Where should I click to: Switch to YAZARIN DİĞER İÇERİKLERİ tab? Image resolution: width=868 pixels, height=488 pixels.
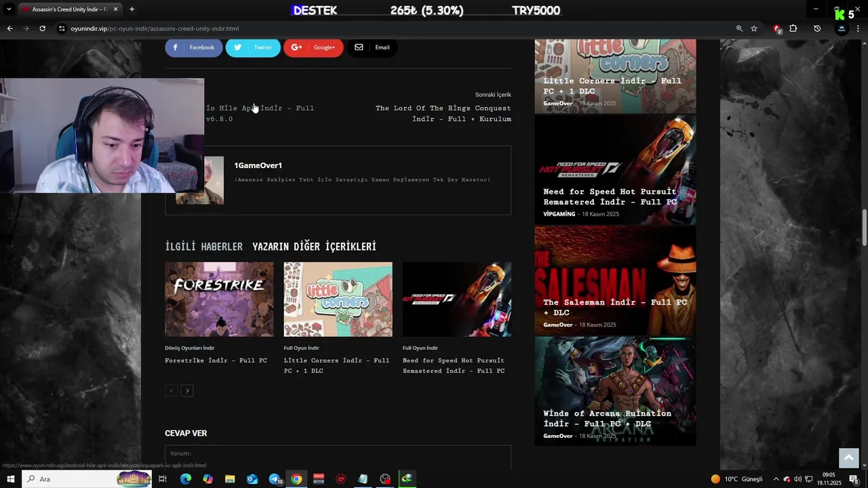(314, 247)
